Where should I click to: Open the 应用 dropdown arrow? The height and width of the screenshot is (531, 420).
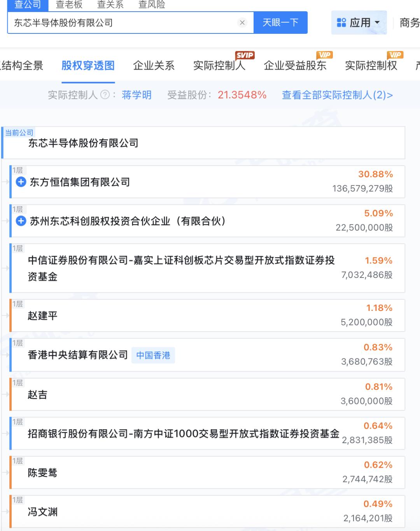[x=377, y=23]
